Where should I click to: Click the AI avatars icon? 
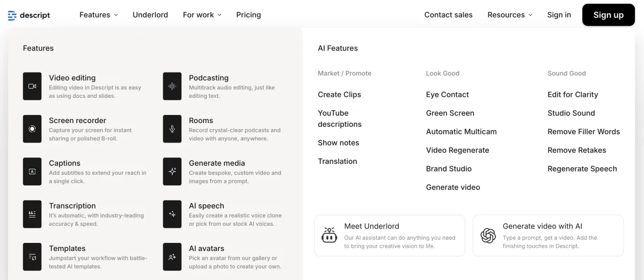click(x=172, y=257)
